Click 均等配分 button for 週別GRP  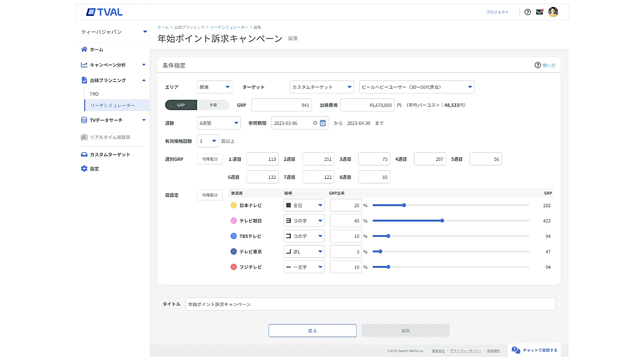tap(210, 159)
